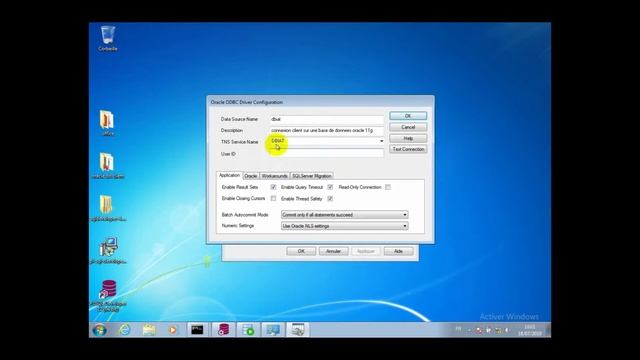Open Windows Explorer folder in taskbar
Screen dimensions: 640x360
pyautogui.click(x=149, y=330)
